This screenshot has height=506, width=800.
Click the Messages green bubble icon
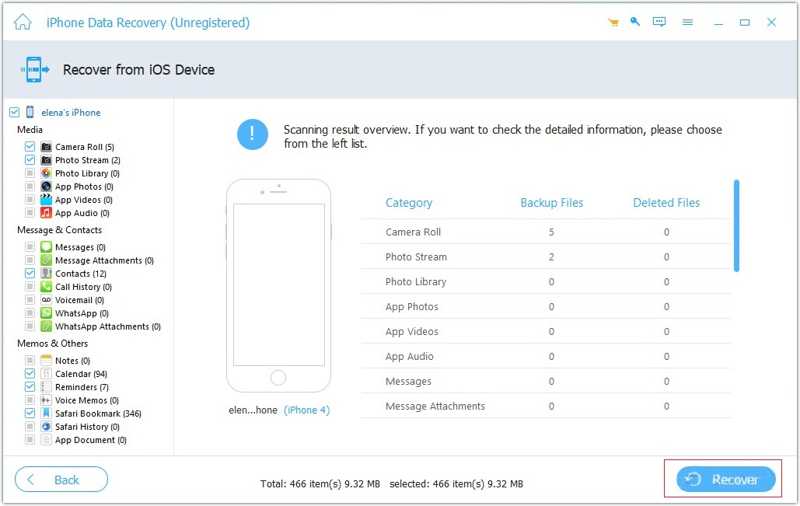click(46, 247)
